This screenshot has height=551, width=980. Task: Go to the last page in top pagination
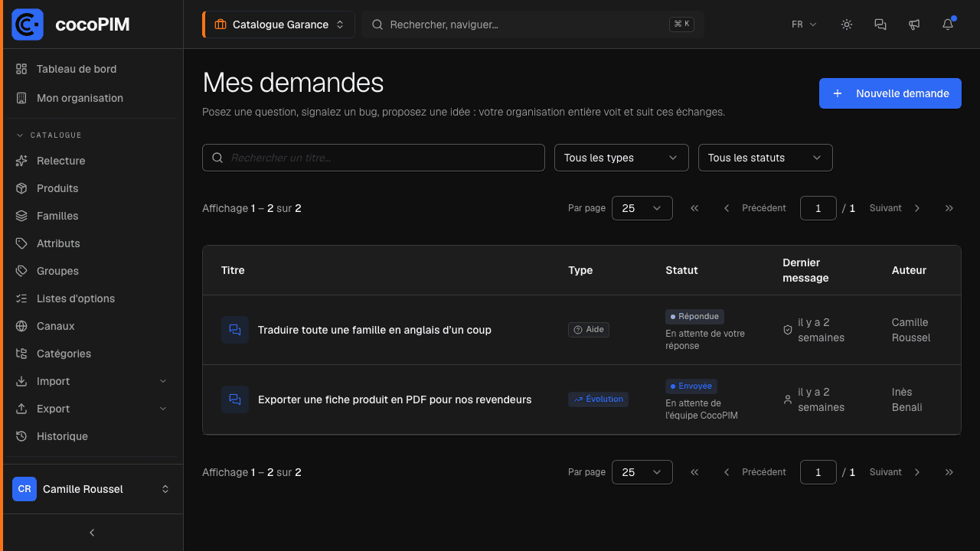[949, 208]
